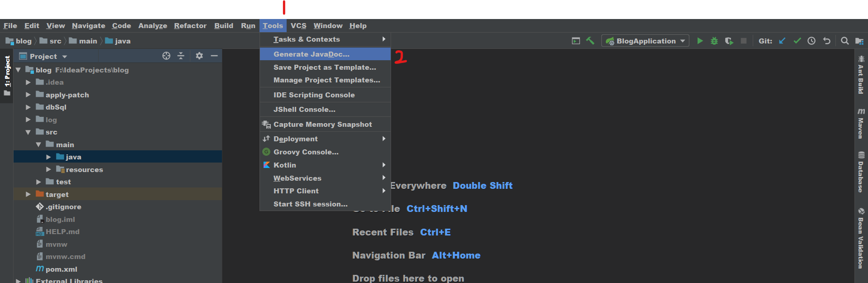868x283 pixels.
Task: Open the Refactor menu
Action: click(x=190, y=26)
